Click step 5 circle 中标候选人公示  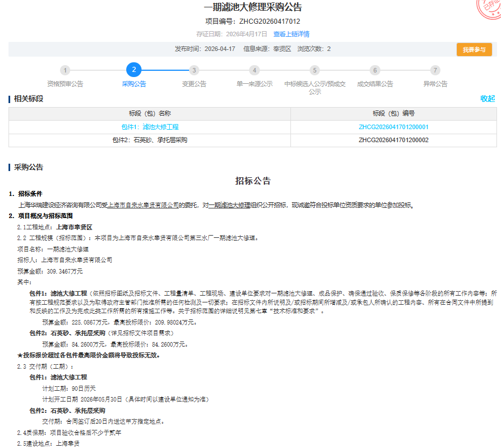click(315, 70)
